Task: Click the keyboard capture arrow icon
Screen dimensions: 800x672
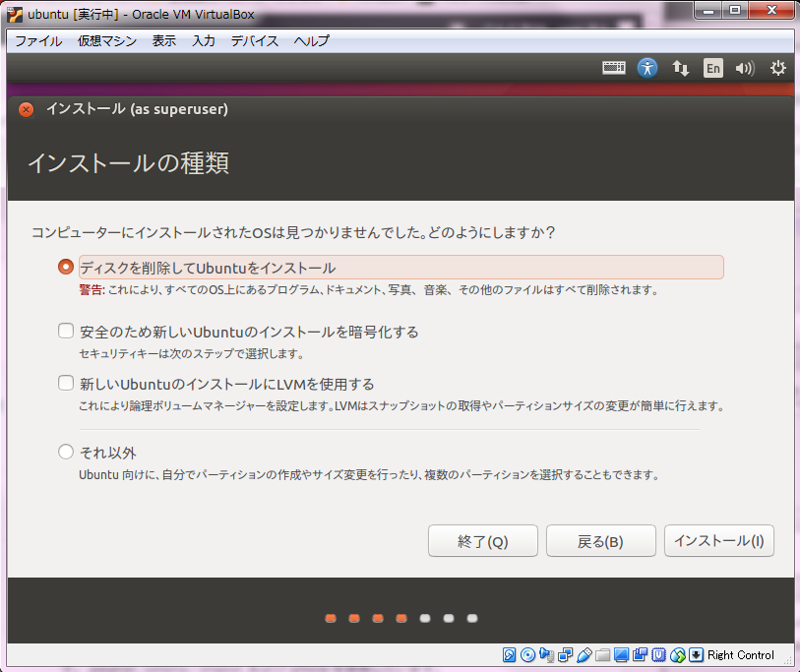Action: click(696, 655)
